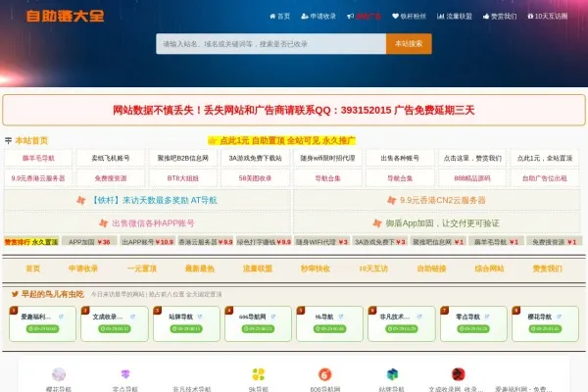Screen dimensions: 588x392
Task: Click the pinwheel icon beside 9.9元香港CN2云服务器
Action: [391, 200]
